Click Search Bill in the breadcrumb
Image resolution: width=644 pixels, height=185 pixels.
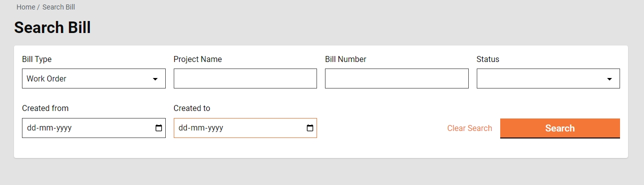[58, 7]
